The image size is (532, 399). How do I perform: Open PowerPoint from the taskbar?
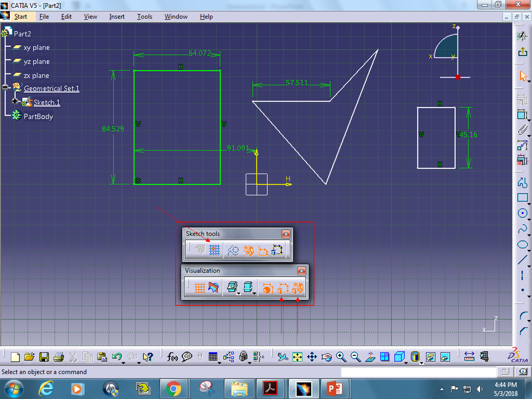pos(335,389)
